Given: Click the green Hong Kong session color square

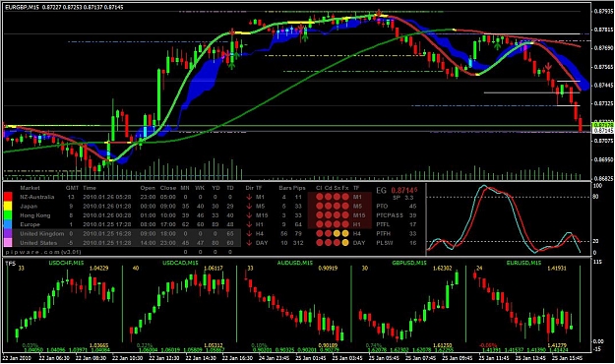Looking at the screenshot, I should pyautogui.click(x=8, y=214).
